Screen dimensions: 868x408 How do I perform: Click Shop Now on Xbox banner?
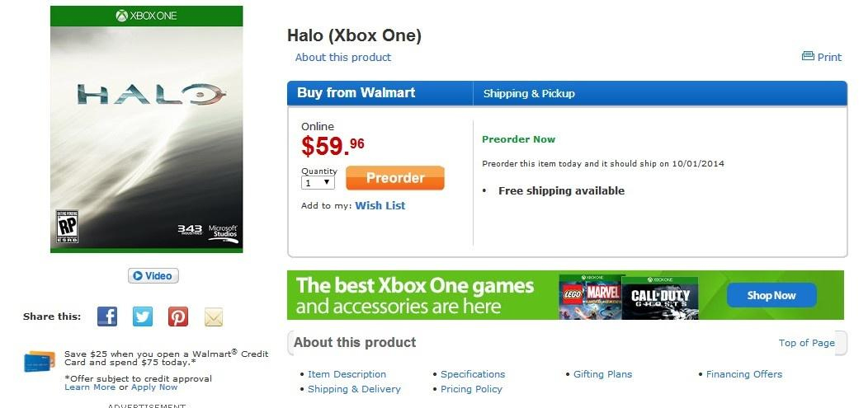pos(771,295)
